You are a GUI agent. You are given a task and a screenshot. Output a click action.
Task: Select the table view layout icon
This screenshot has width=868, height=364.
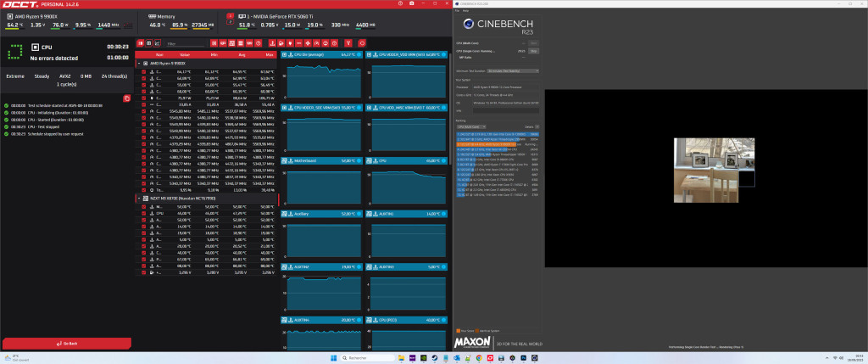pos(149,43)
